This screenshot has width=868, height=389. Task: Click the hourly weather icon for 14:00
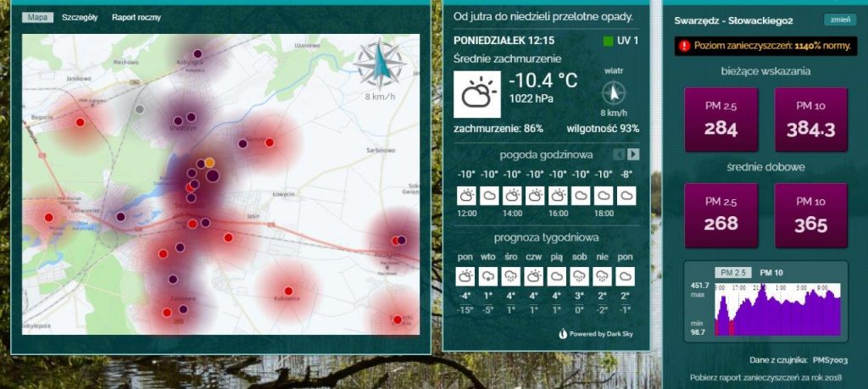[x=512, y=196]
